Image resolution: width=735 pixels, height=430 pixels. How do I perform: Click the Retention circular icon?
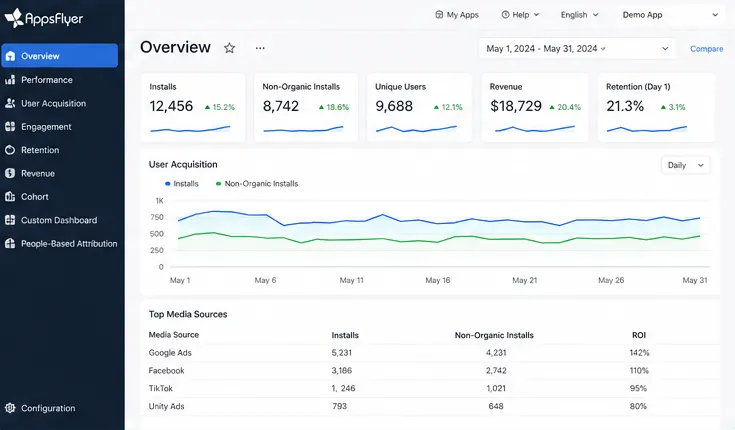10,150
